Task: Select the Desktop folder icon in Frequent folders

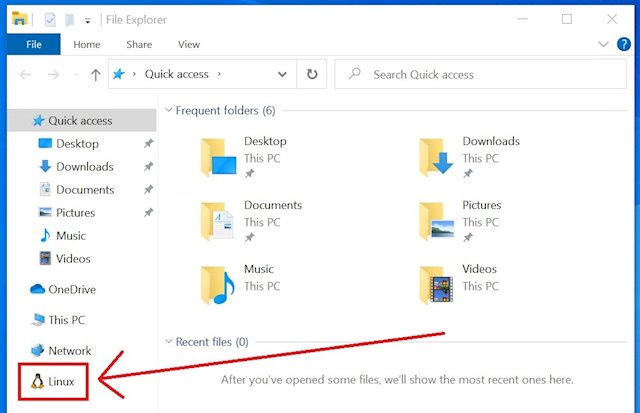Action: [x=218, y=157]
